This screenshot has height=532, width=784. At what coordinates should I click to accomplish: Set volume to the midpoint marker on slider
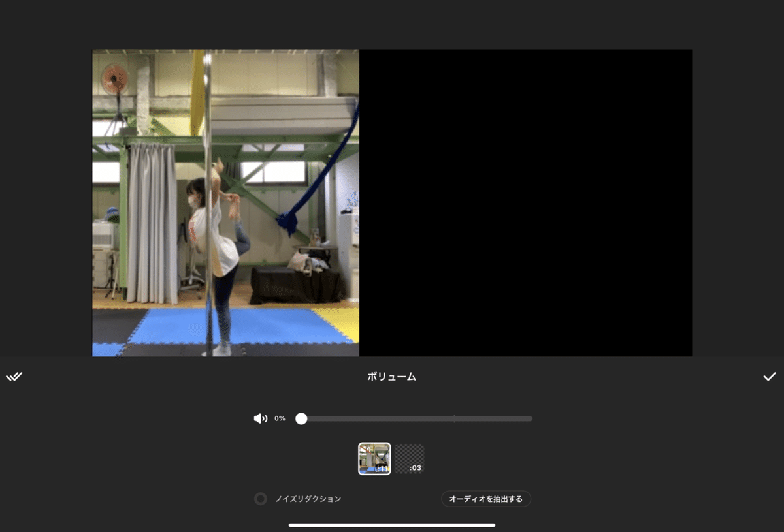pos(454,418)
